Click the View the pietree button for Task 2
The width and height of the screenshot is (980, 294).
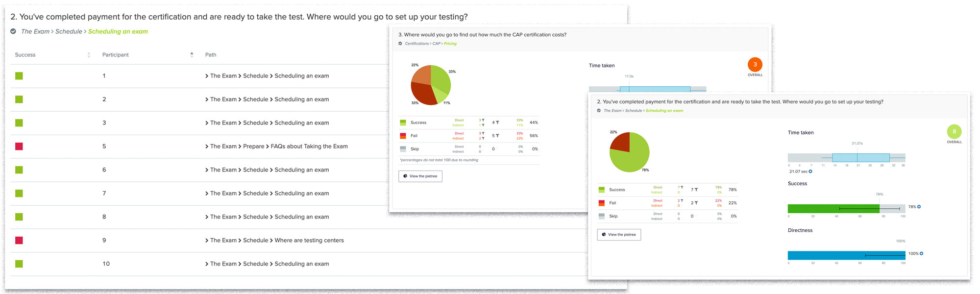click(x=618, y=234)
